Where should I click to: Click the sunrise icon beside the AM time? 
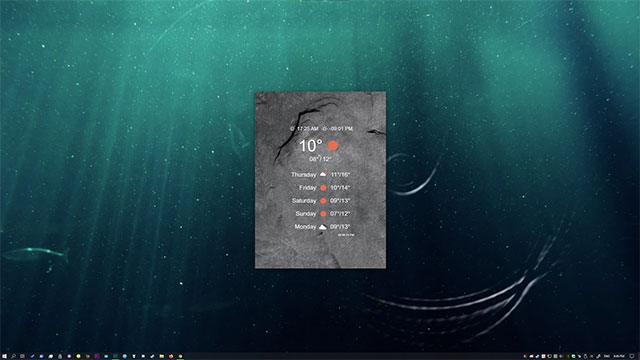[x=292, y=129]
